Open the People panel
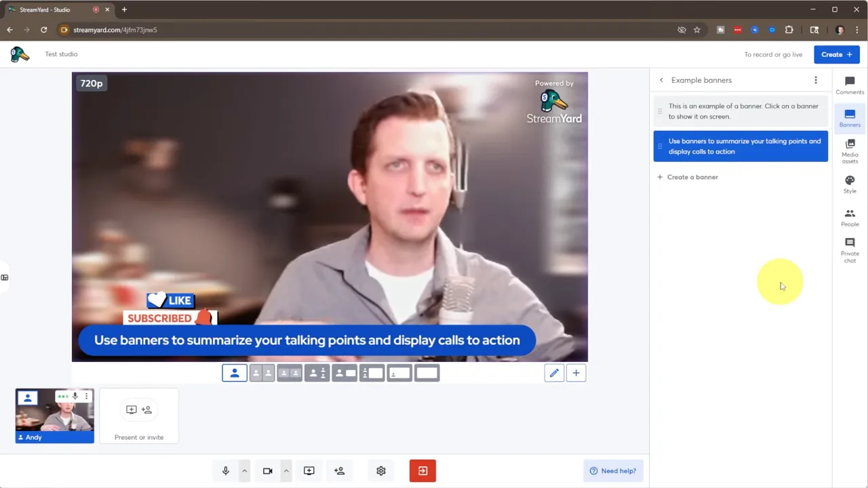 tap(850, 218)
